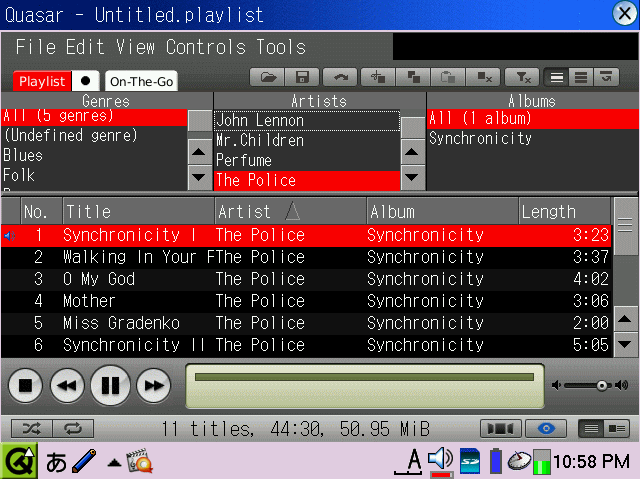Screen dimensions: 640x479
Task: Switch to the detail layout button at bottom right
Action: pyautogui.click(x=616, y=429)
